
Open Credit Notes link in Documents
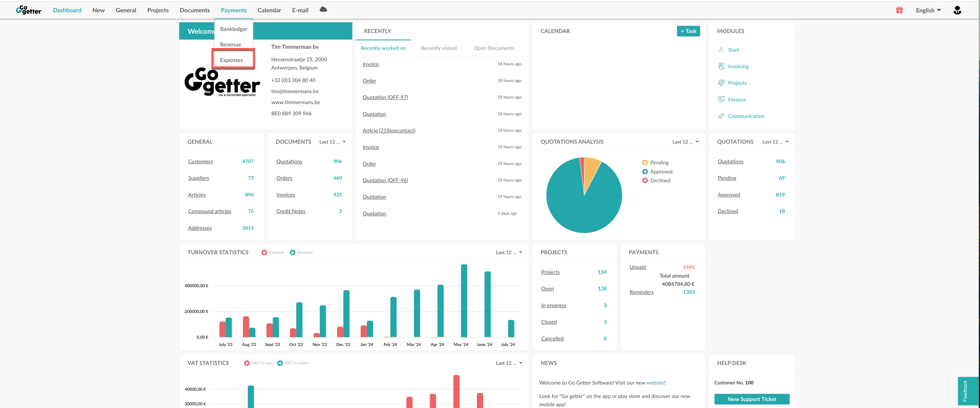291,211
